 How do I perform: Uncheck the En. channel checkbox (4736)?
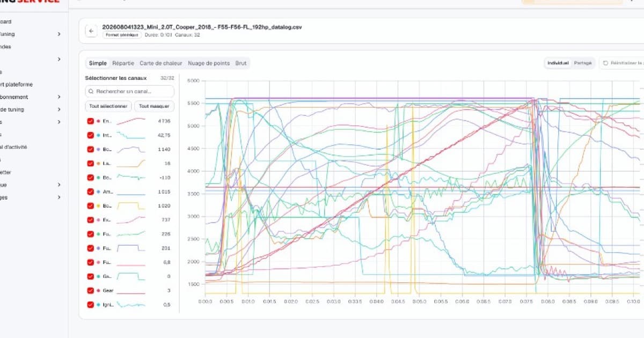tap(91, 121)
